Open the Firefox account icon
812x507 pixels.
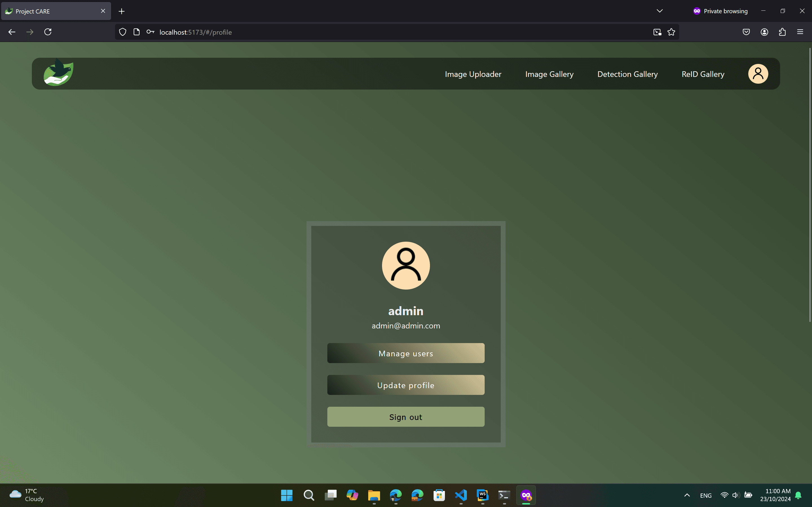[764, 32]
